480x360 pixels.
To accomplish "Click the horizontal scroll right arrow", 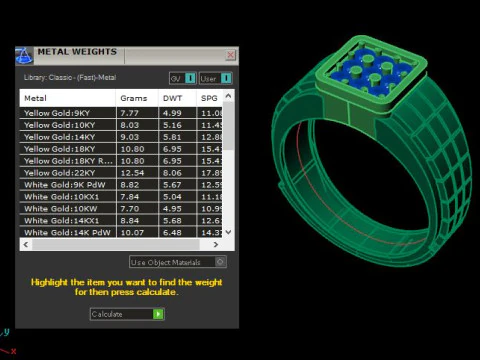I will click(216, 244).
